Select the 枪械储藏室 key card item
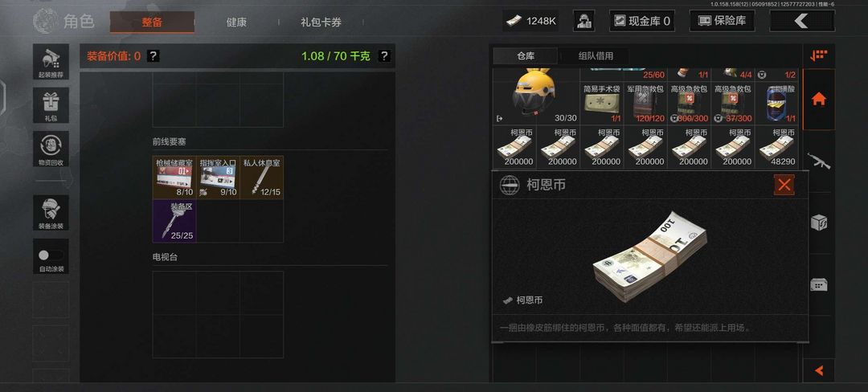The image size is (868, 392). point(174,178)
